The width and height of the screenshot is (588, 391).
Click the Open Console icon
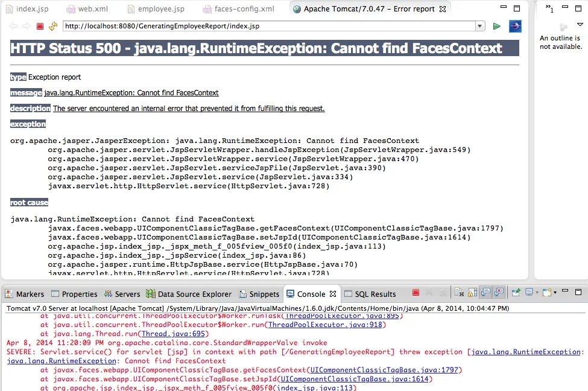[x=547, y=292]
